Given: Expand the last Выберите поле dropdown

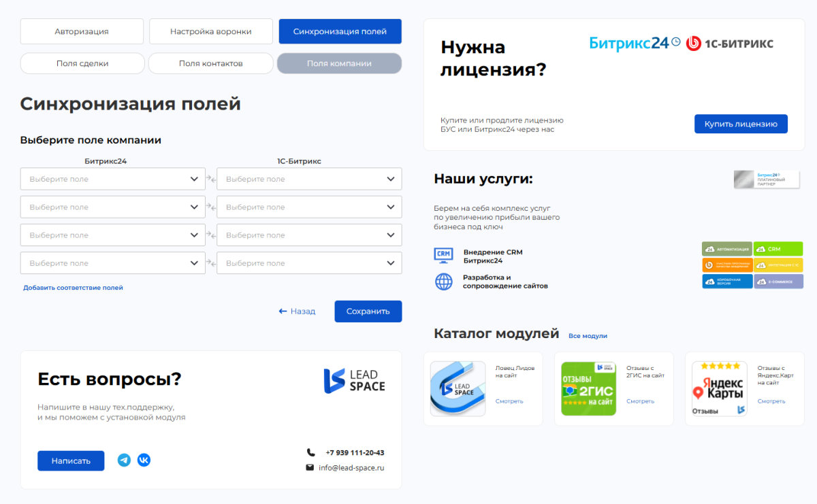Looking at the screenshot, I should click(x=309, y=263).
